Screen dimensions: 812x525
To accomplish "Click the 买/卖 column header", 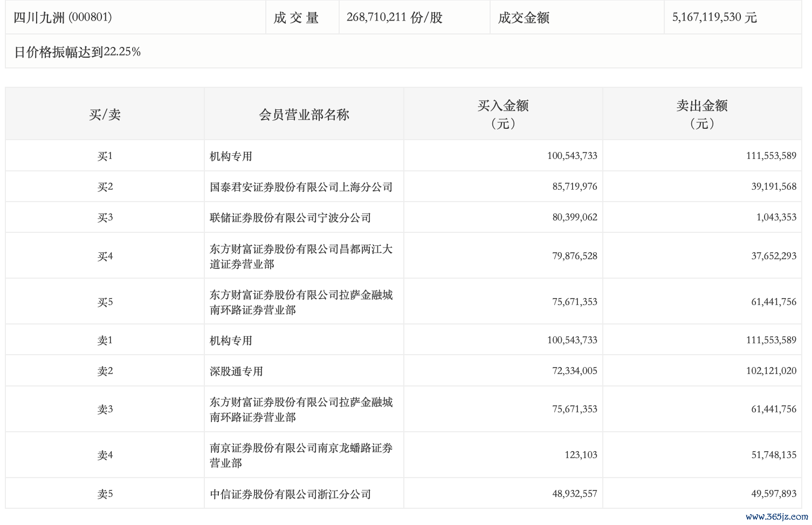I will coord(105,114).
